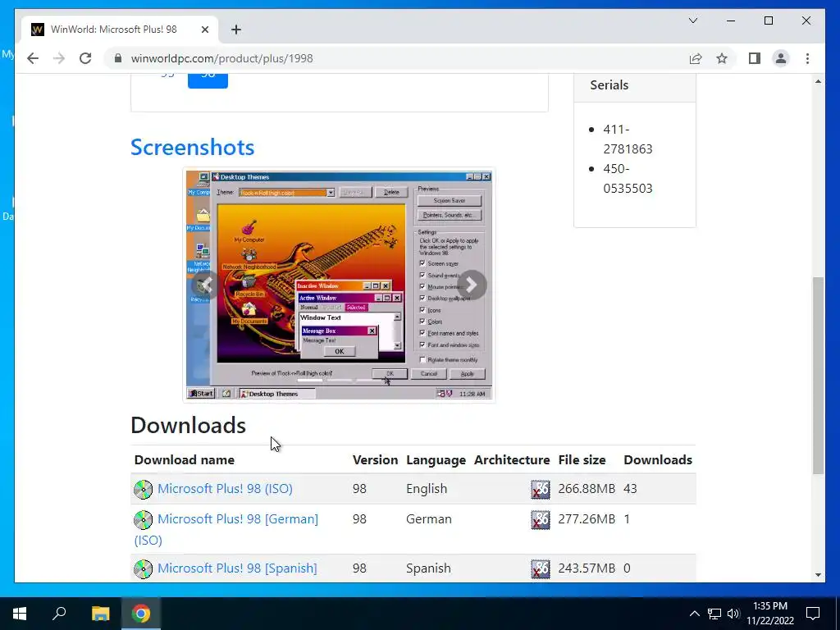Reload the WinWorld page
The height and width of the screenshot is (630, 840).
point(85,58)
